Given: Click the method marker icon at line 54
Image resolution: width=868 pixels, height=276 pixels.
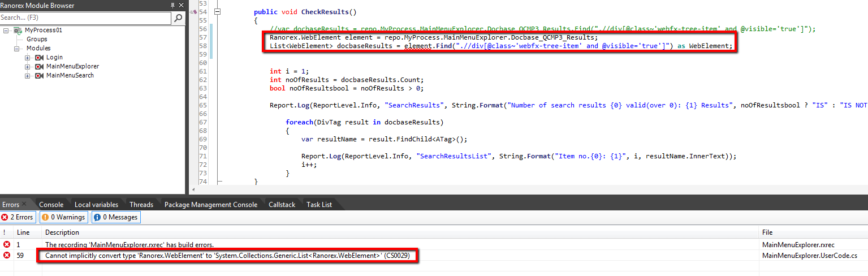Looking at the screenshot, I should tap(195, 11).
